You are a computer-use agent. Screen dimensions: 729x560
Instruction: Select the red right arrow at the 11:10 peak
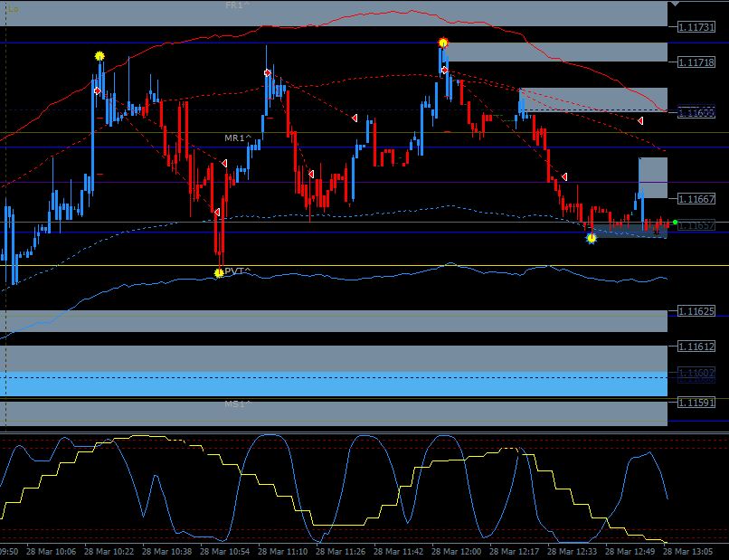[x=268, y=72]
